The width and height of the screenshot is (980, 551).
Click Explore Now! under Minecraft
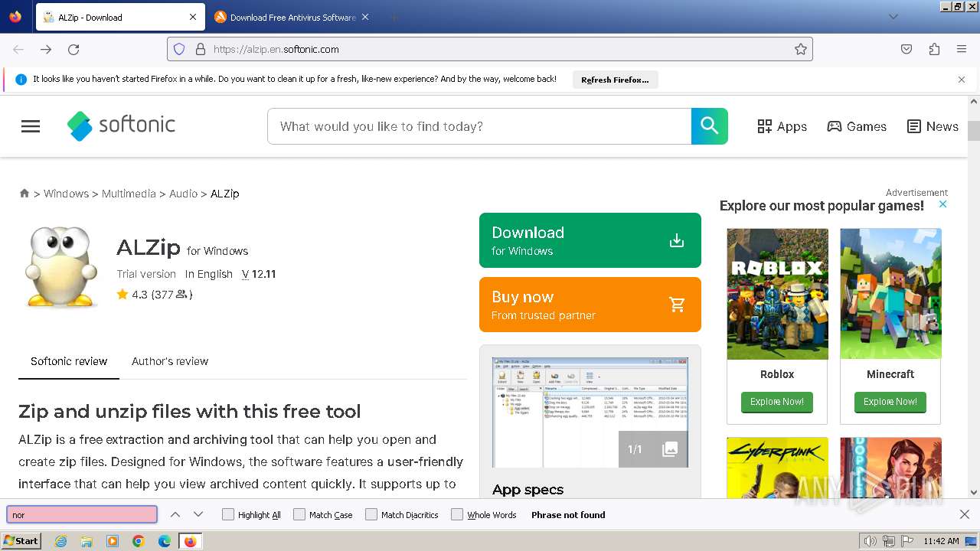[890, 402]
